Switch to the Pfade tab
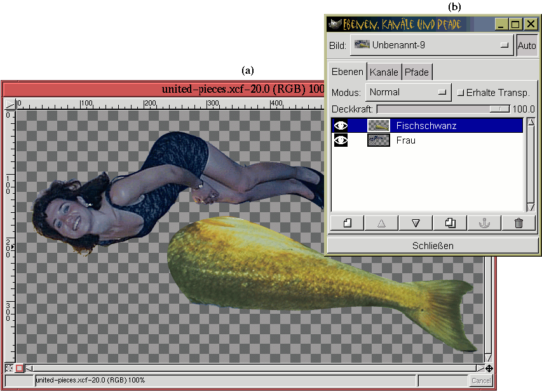 pos(417,72)
